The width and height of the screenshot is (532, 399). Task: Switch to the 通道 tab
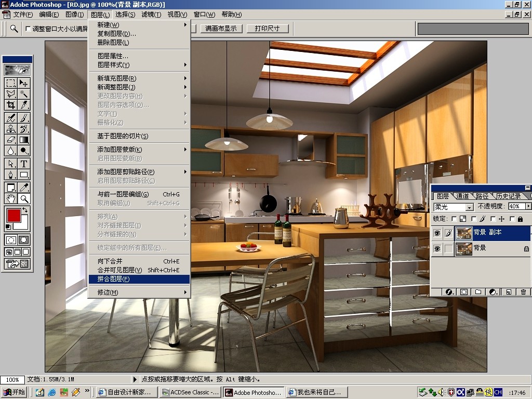(462, 196)
